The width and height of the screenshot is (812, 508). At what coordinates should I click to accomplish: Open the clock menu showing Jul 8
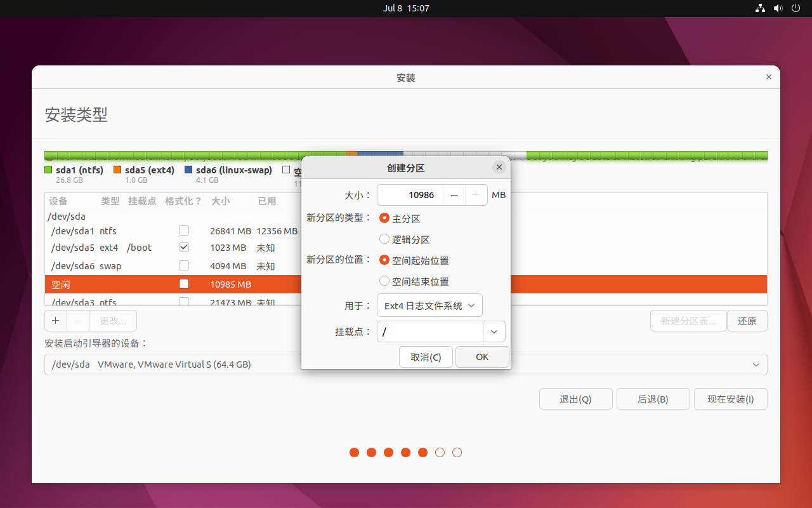(406, 8)
